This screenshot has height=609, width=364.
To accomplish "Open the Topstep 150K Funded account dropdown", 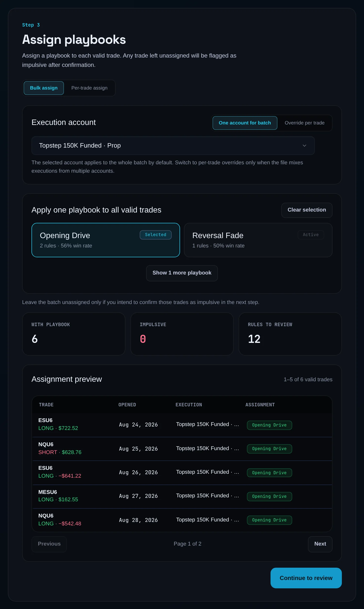I will pos(173,146).
